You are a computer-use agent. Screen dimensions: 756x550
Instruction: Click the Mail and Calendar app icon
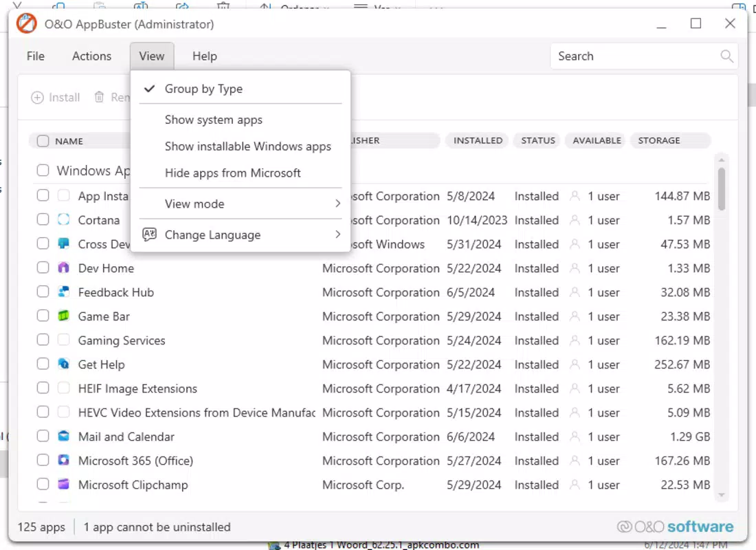(64, 436)
